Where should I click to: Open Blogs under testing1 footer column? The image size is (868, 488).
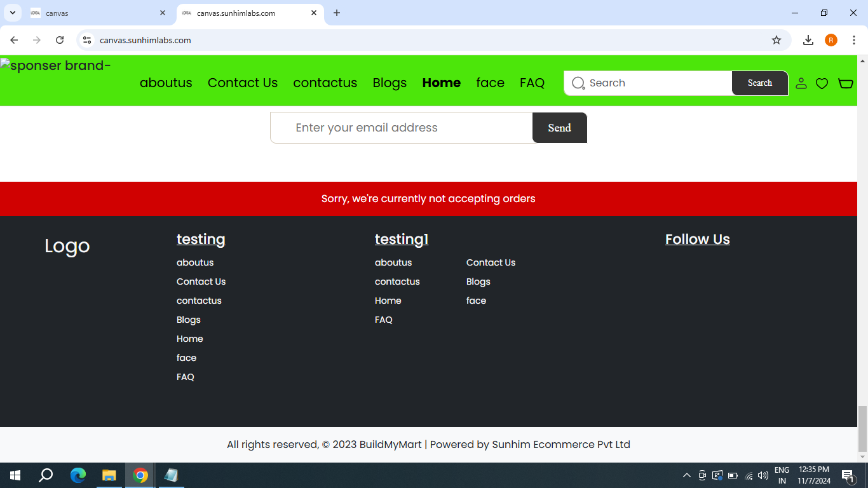478,281
